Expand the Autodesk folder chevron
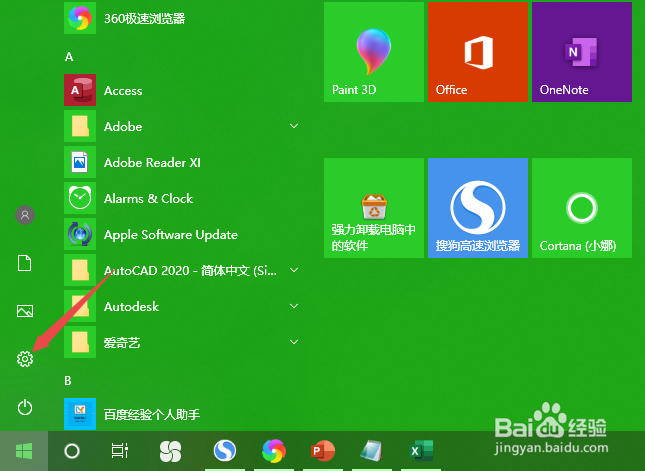The image size is (645, 471). [x=294, y=306]
